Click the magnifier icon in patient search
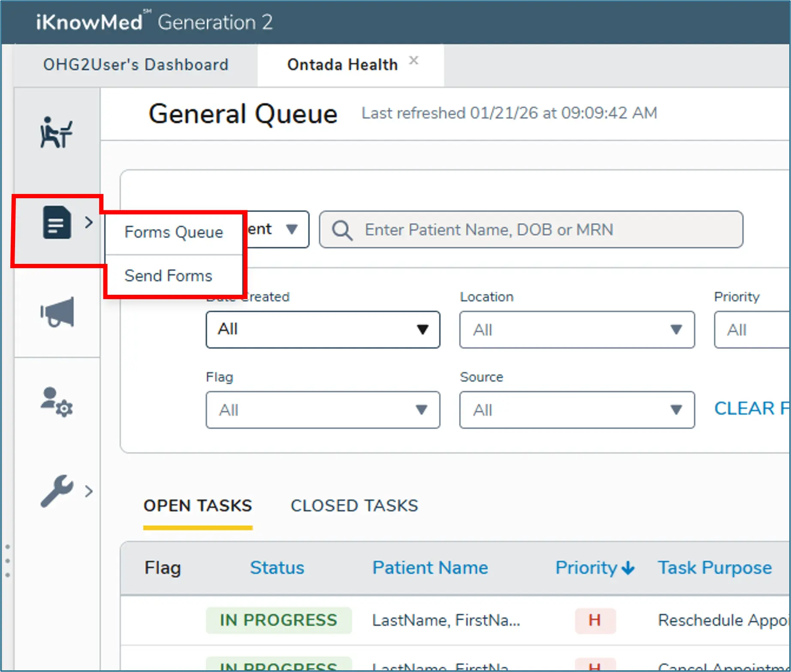The height and width of the screenshot is (672, 791). (342, 230)
